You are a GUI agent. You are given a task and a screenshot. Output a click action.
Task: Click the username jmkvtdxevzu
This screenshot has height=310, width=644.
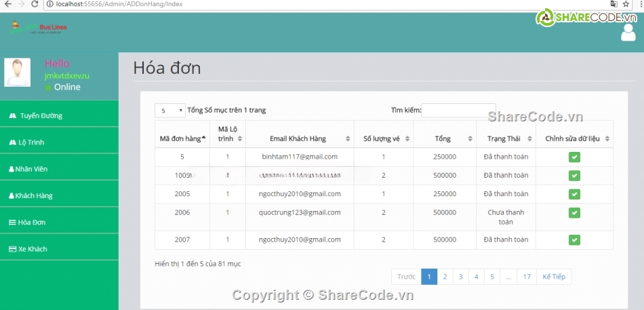[x=67, y=76]
